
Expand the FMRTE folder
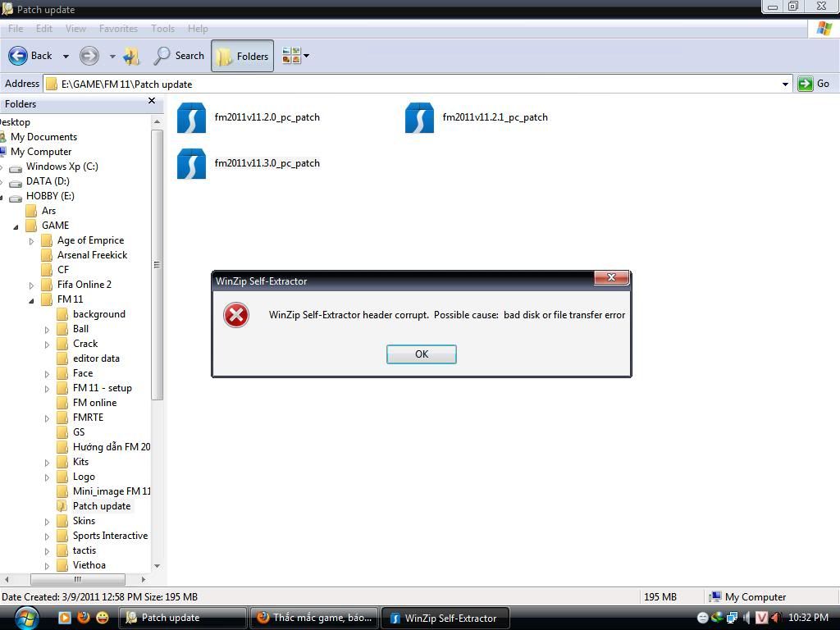(47, 418)
